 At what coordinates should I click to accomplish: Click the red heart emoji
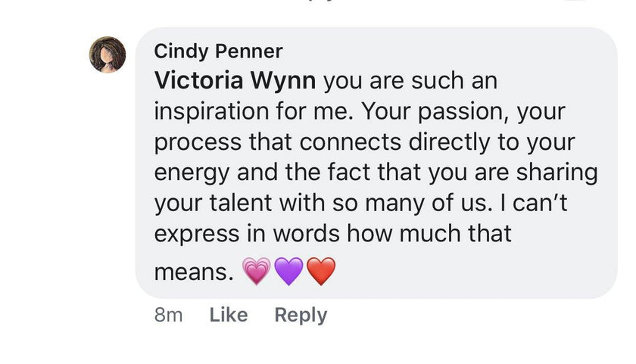(321, 271)
